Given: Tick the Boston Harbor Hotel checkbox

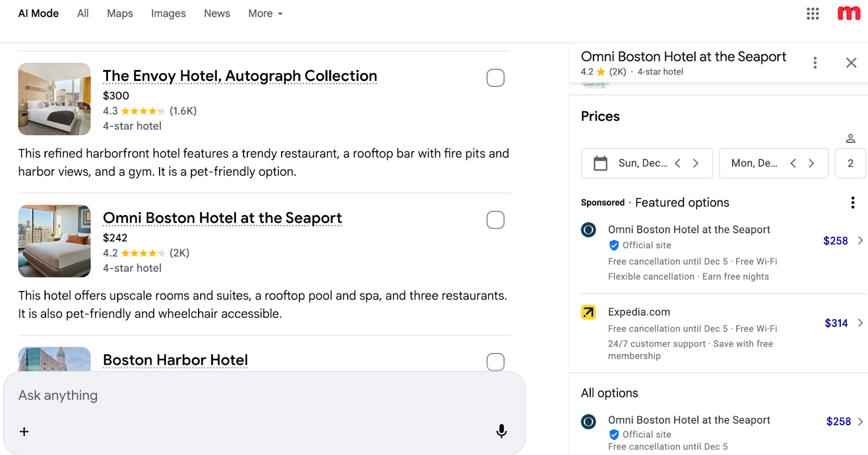Looking at the screenshot, I should [495, 362].
